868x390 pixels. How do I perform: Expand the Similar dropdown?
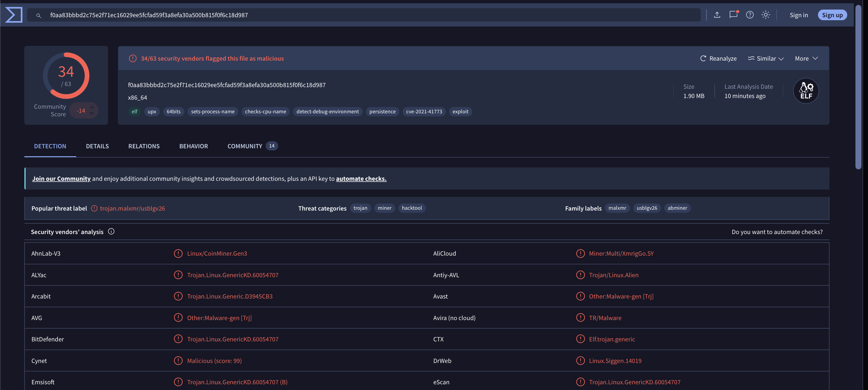766,58
